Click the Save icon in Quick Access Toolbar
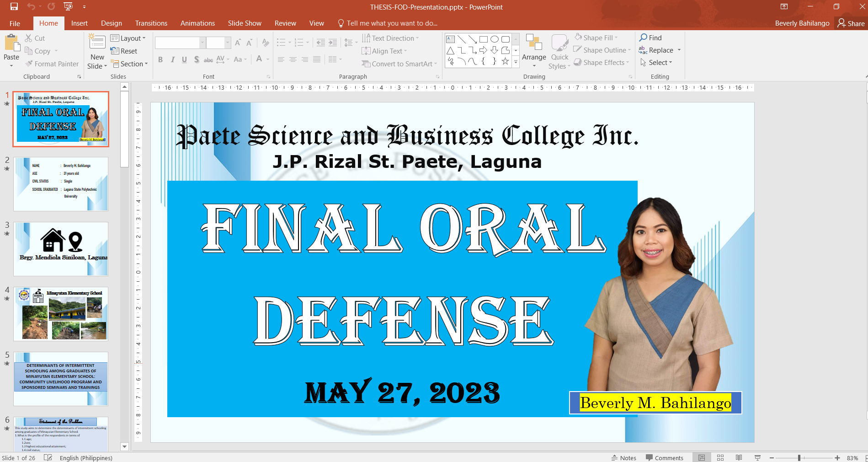 click(14, 6)
